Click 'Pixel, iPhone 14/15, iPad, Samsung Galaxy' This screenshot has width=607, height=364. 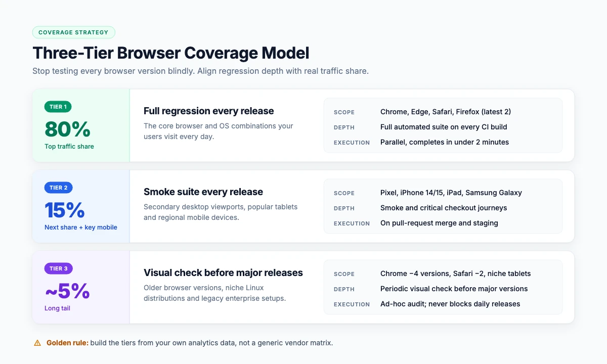(451, 193)
